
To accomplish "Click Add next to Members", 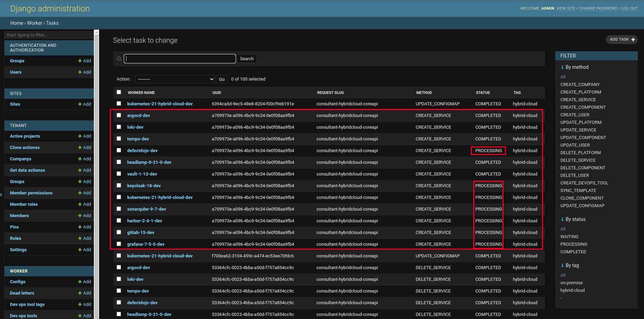I will tap(85, 216).
